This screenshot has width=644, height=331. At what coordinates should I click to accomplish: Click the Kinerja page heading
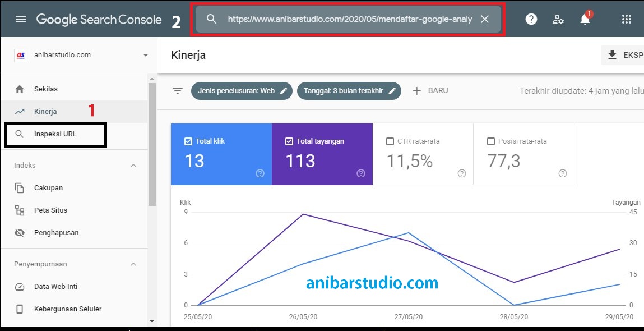pos(188,55)
